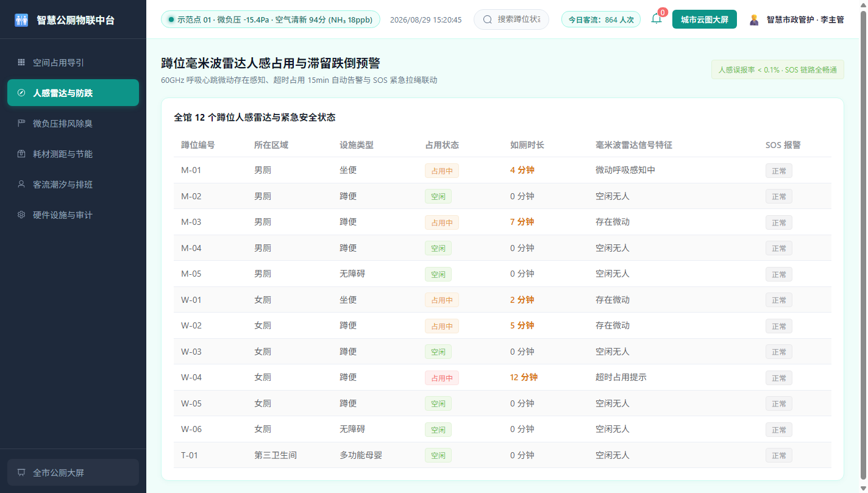
Task: Open 全市公厕大屏 button
Action: pyautogui.click(x=73, y=472)
